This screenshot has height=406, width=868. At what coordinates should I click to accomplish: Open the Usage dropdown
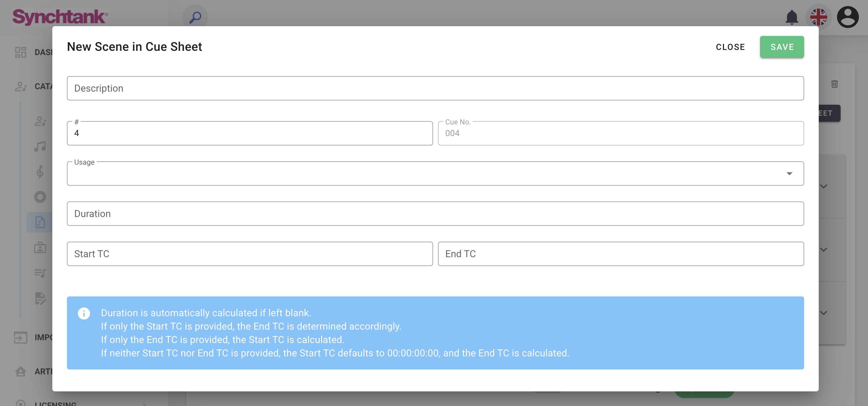click(x=435, y=174)
